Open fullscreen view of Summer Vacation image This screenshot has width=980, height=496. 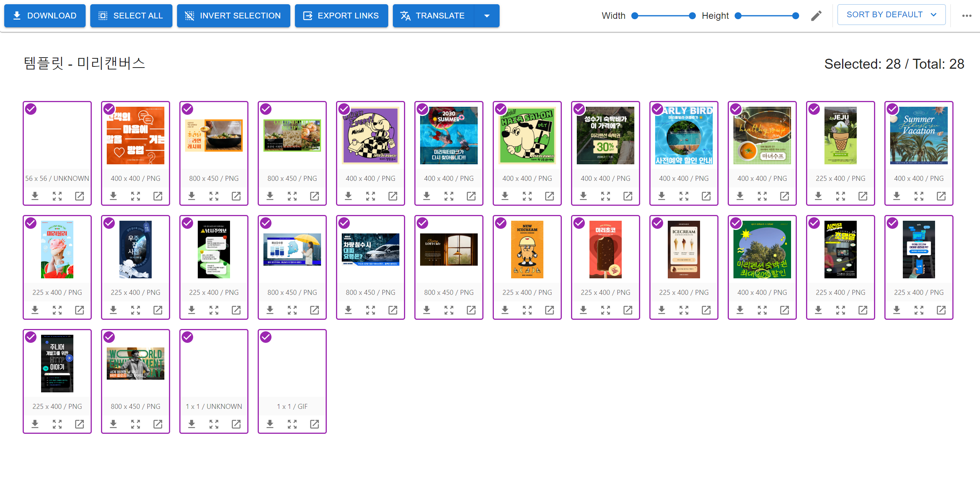click(x=919, y=196)
